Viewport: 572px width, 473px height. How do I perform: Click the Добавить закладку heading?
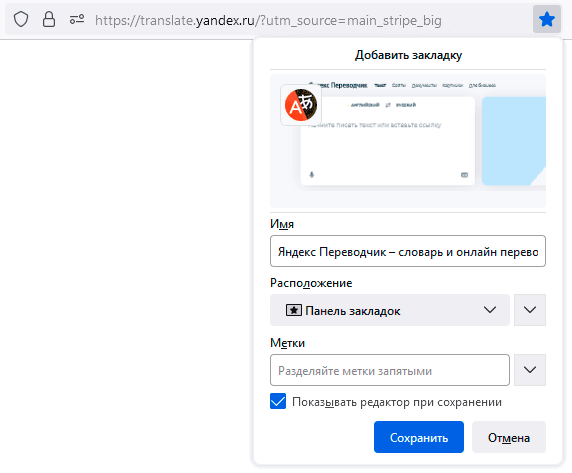click(x=408, y=55)
